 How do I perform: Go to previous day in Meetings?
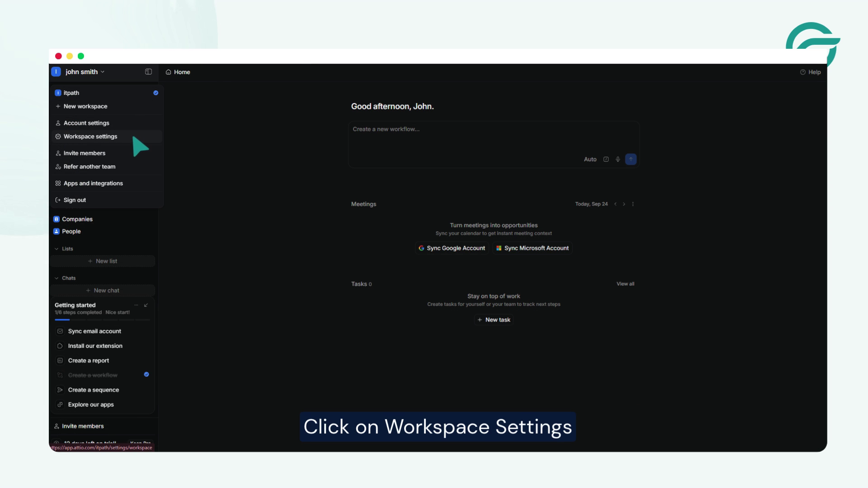(615, 204)
